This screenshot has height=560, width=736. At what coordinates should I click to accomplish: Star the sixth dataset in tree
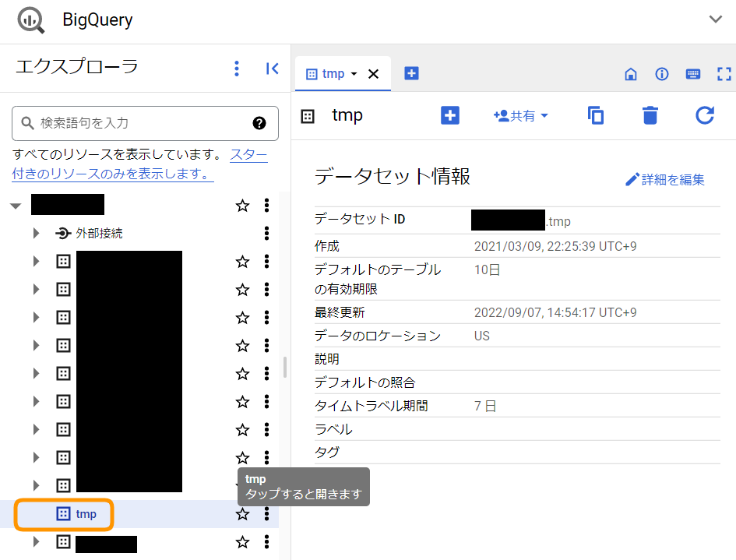(243, 401)
